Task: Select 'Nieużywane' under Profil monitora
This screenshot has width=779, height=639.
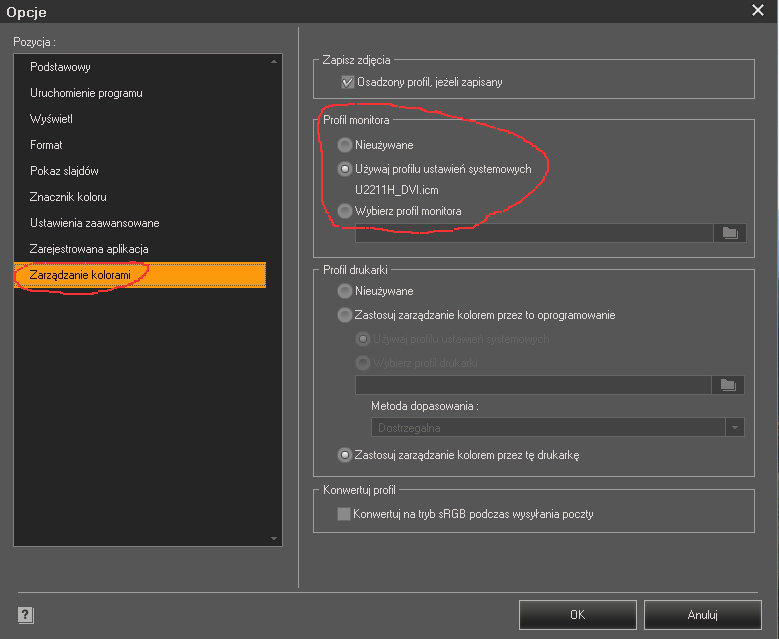Action: 345,145
